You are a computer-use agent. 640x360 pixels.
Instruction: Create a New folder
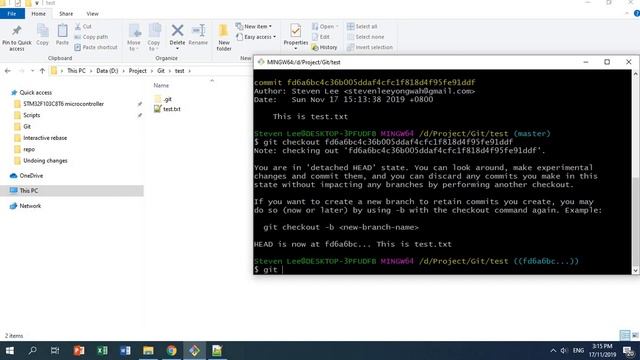[224, 38]
